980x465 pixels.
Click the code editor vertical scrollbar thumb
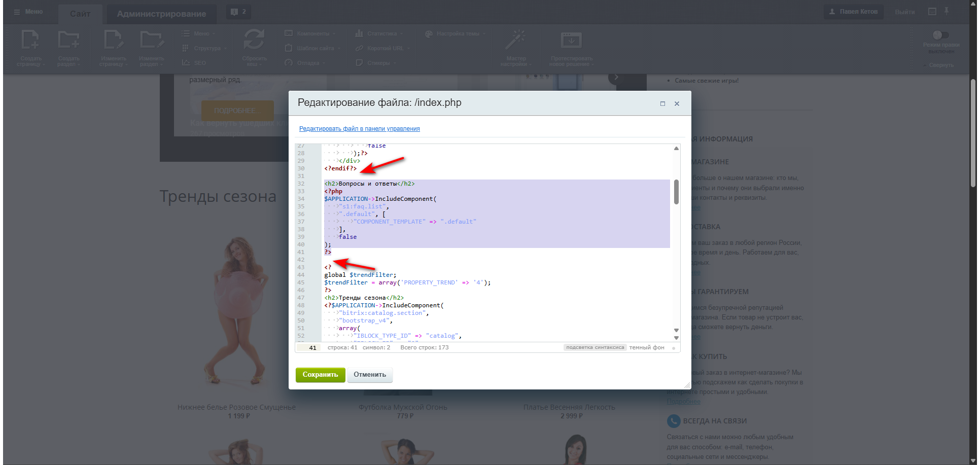(x=676, y=192)
